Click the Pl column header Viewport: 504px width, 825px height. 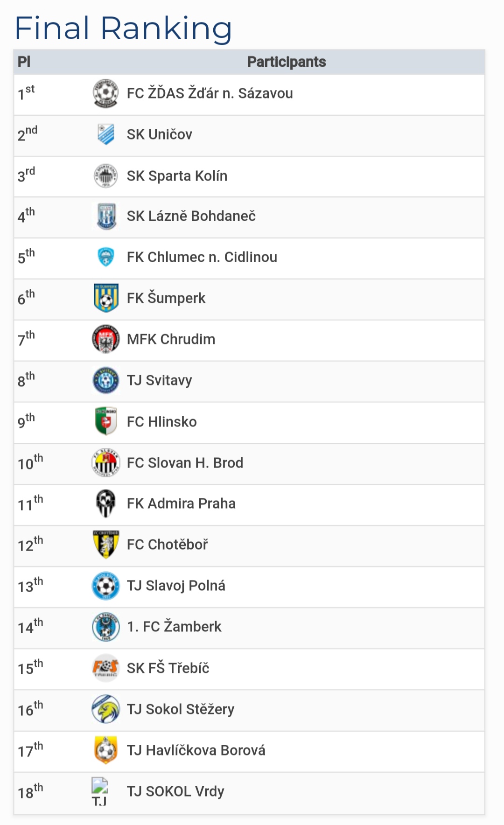click(24, 62)
